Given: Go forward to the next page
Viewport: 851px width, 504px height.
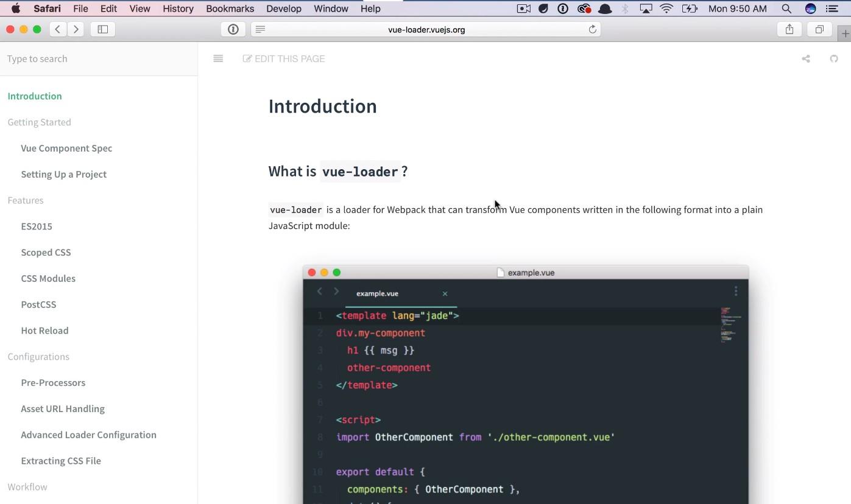Looking at the screenshot, I should 76,29.
